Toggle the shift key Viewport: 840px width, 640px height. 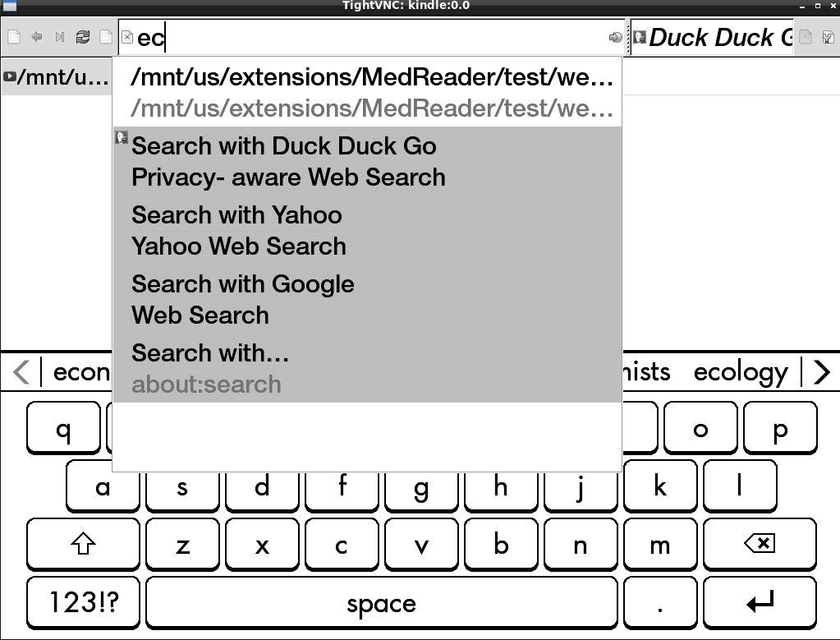(x=83, y=544)
